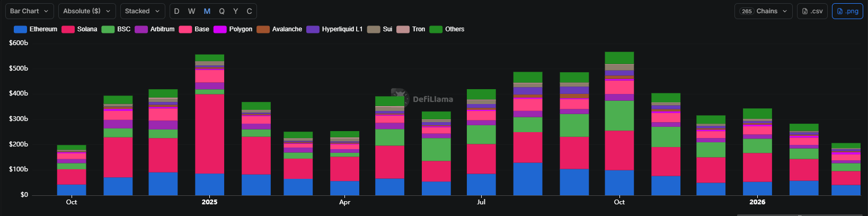Click the Base legend item
This screenshot has width=868, height=216.
tap(194, 29)
